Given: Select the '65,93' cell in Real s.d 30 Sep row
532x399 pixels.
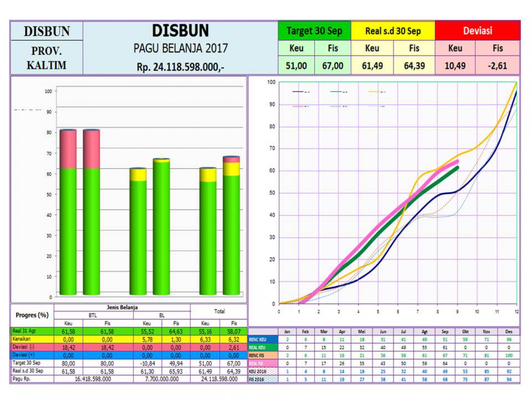Looking at the screenshot, I should 176,371.
